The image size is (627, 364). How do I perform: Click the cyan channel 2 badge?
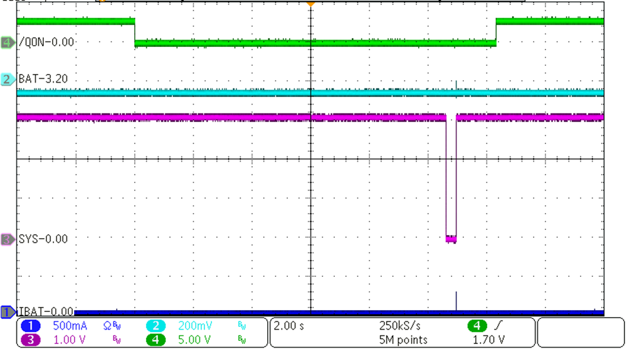click(x=156, y=326)
